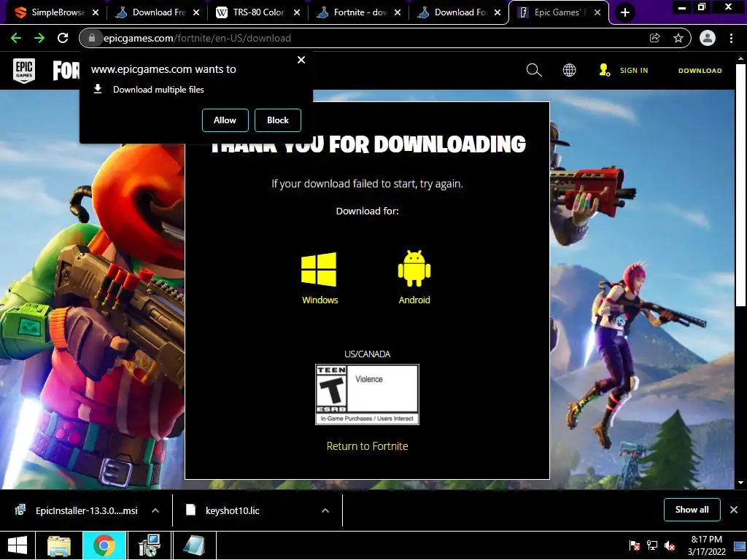
Task: Click the padlock site info icon
Action: [92, 38]
